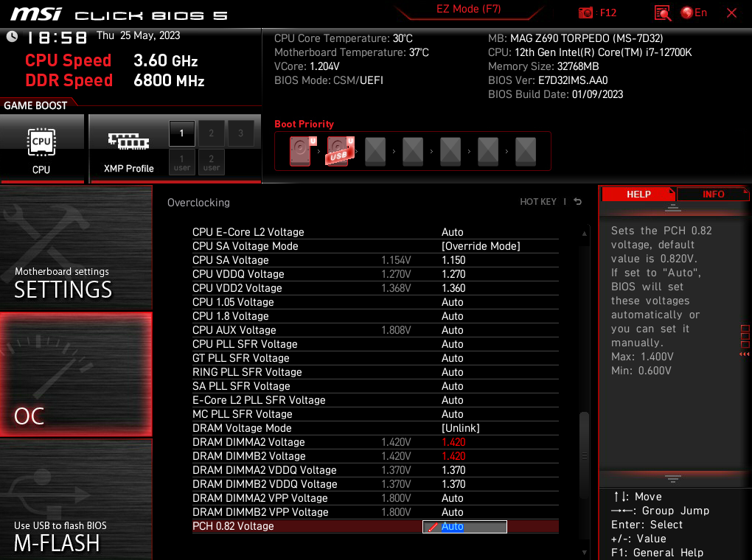Click the scroll-down arrow of settings list
752x560 pixels.
[584, 553]
